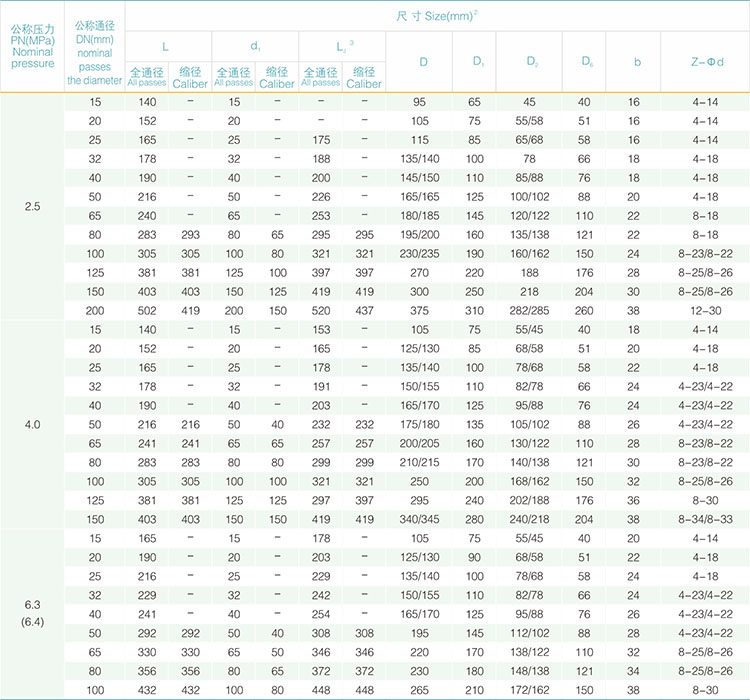Select the 135/138 cell
The width and height of the screenshot is (750, 700).
(529, 235)
